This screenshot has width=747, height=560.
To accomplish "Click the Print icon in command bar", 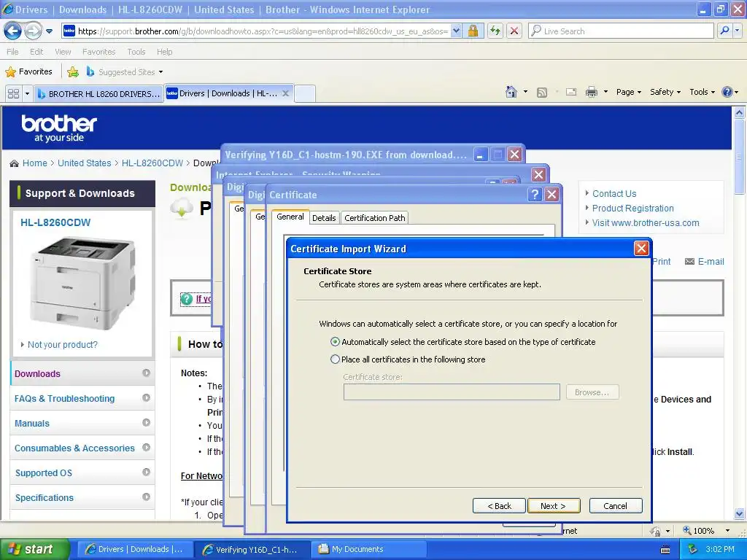I will (591, 92).
